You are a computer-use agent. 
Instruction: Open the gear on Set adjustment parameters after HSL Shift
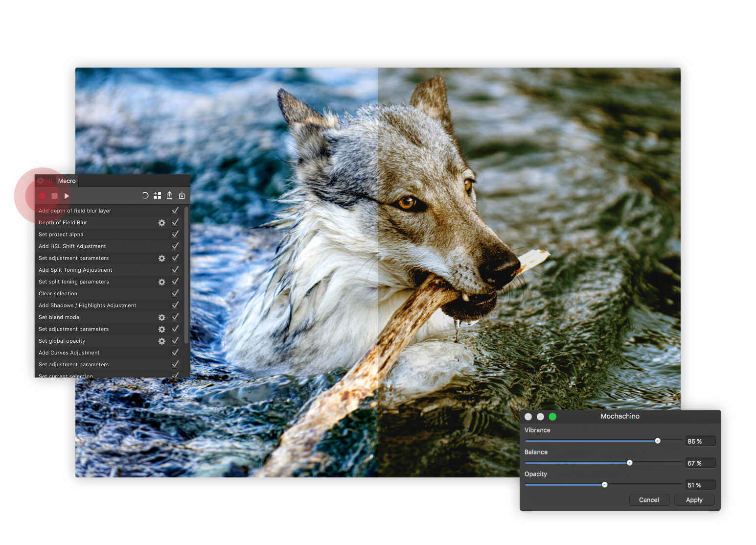162,258
